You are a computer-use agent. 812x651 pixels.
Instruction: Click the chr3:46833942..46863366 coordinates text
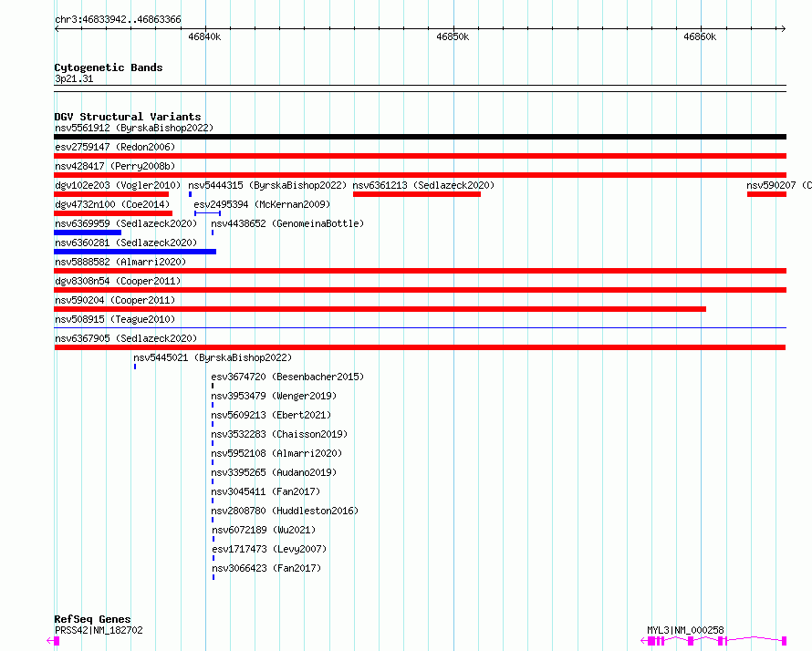coord(118,19)
